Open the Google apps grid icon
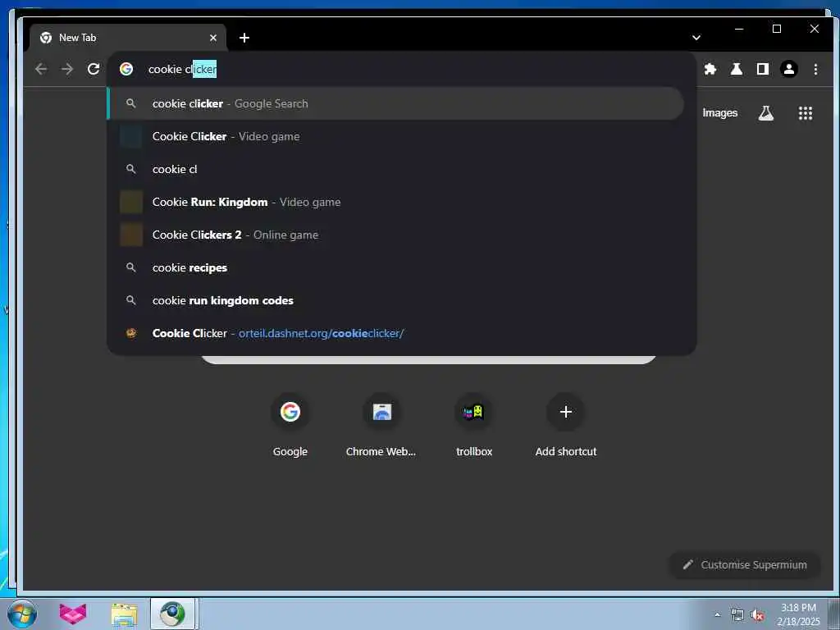Image resolution: width=840 pixels, height=630 pixels. [x=806, y=113]
